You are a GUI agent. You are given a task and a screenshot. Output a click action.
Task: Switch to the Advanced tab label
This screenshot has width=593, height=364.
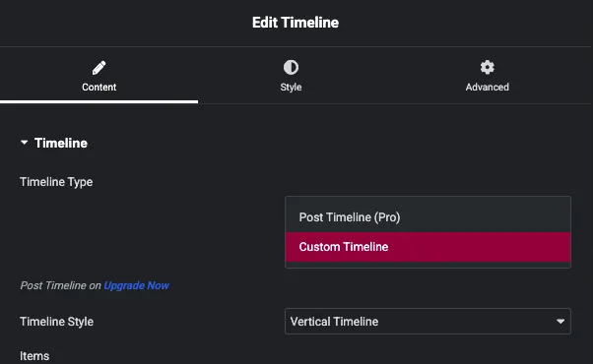pyautogui.click(x=487, y=88)
